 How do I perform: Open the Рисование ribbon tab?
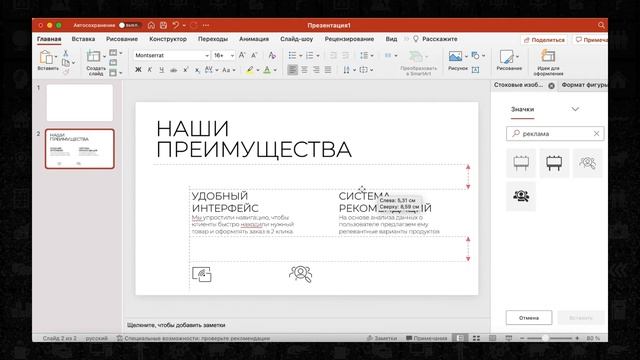point(122,39)
